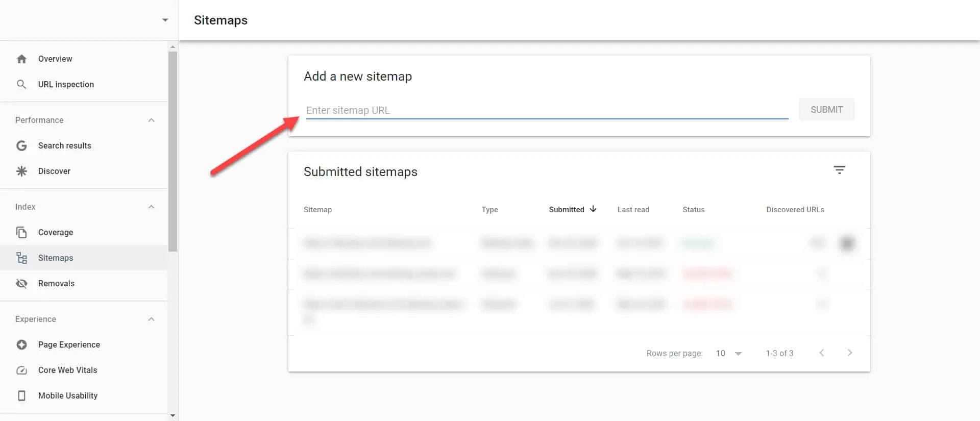Image resolution: width=980 pixels, height=421 pixels.
Task: Click the Submitted column sort arrow
Action: (593, 209)
